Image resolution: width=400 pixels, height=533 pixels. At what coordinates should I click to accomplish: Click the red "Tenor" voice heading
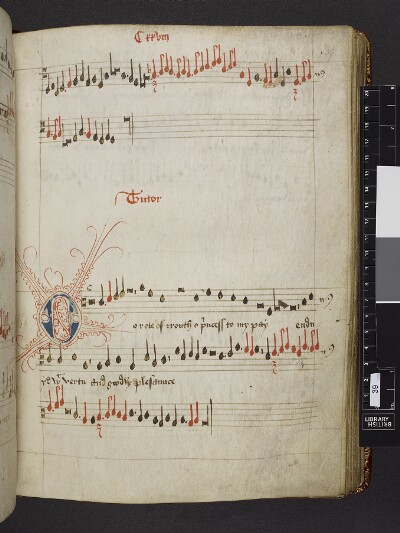point(139,198)
